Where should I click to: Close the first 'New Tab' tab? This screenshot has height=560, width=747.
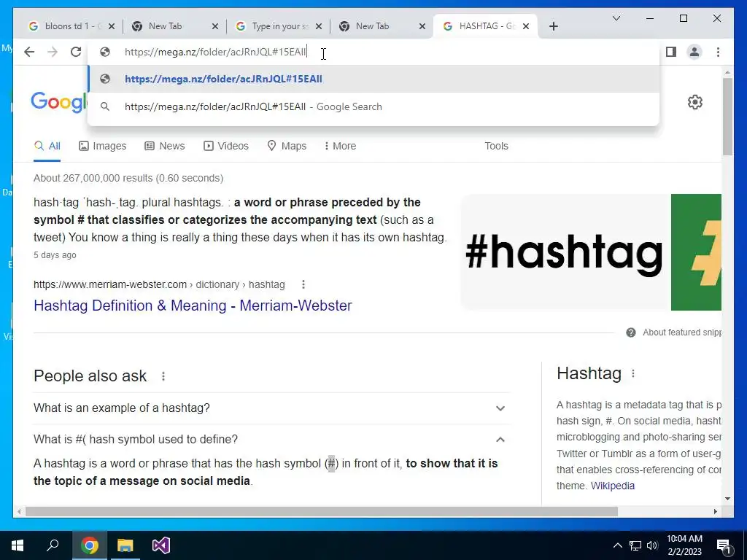click(215, 26)
